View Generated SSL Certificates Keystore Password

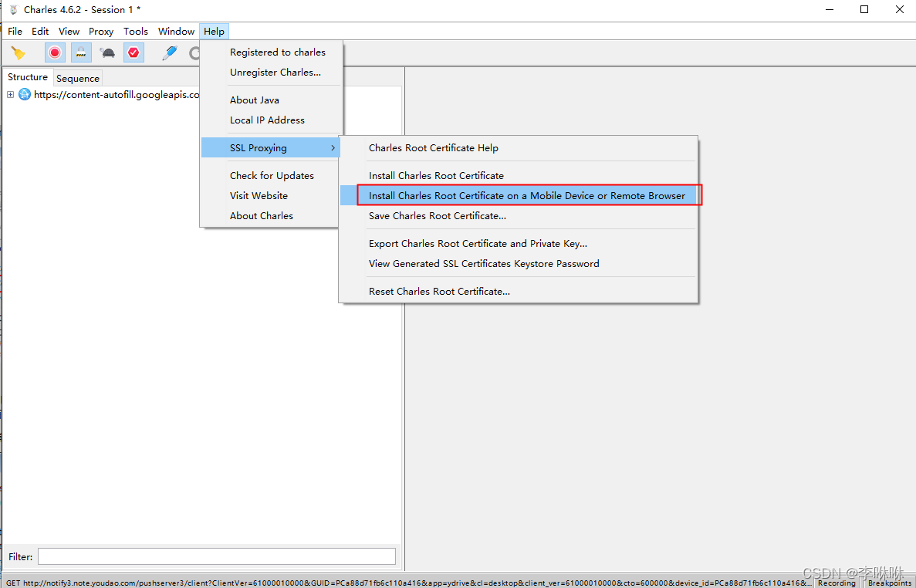tap(519, 263)
